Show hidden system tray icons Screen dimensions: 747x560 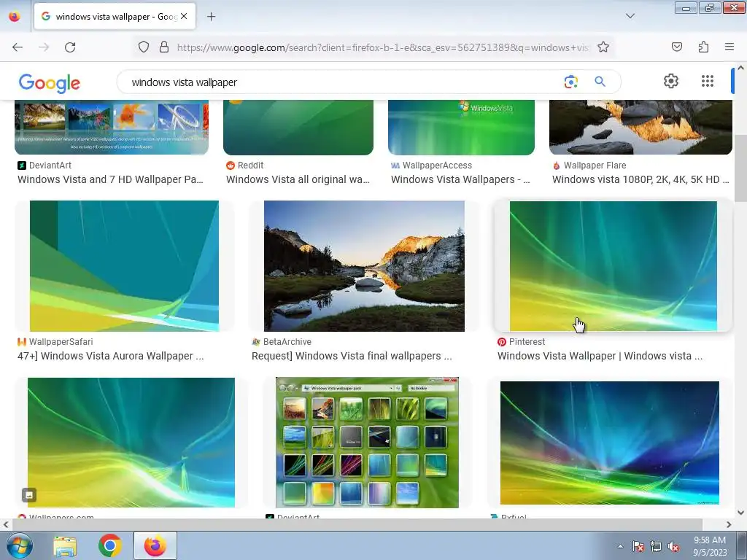620,546
